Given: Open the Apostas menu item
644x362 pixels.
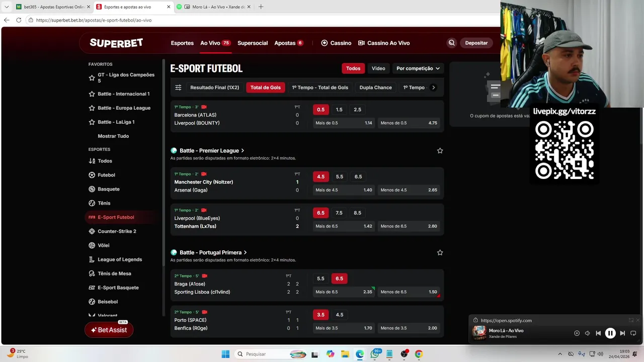Looking at the screenshot, I should pyautogui.click(x=289, y=43).
